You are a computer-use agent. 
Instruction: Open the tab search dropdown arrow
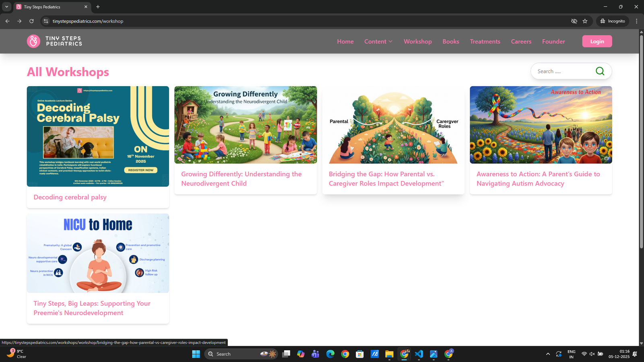point(6,7)
